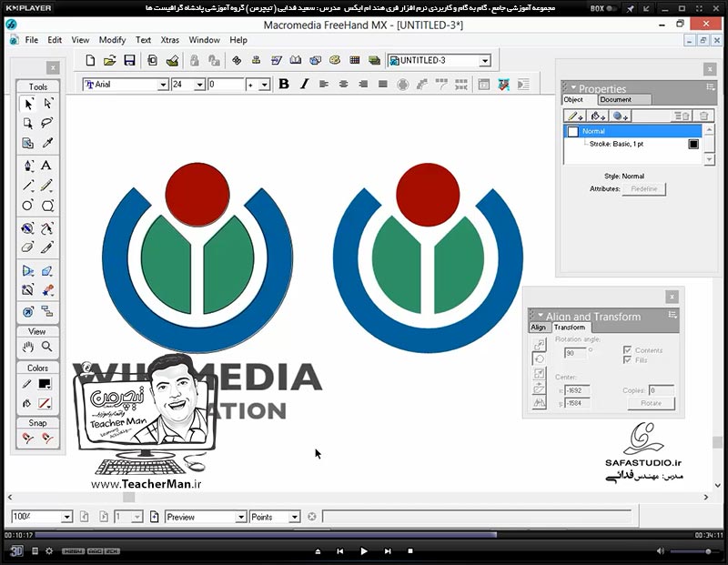This screenshot has height=565, width=728.
Task: Click the add effect icon in Properties
Action: 620,116
